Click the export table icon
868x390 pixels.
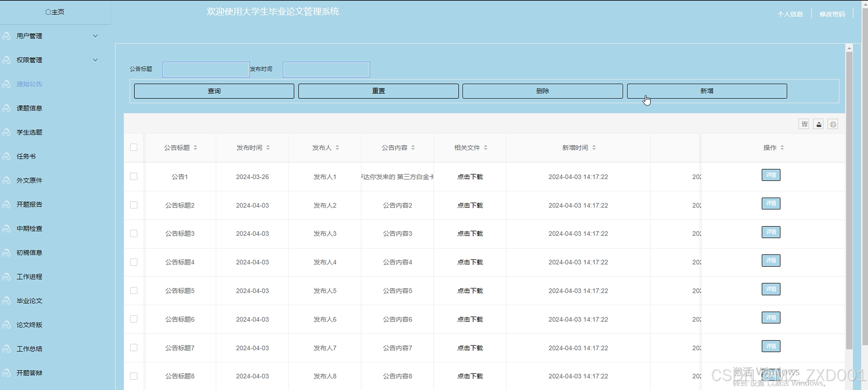(x=819, y=124)
